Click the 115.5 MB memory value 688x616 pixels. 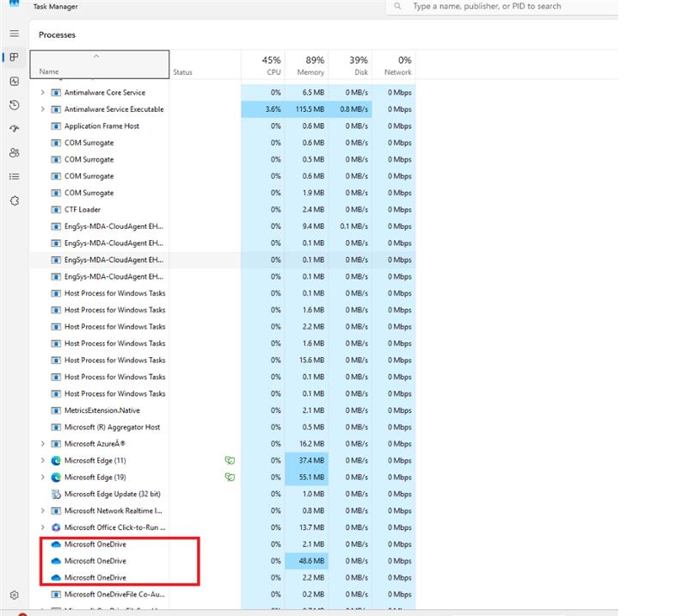tap(310, 109)
